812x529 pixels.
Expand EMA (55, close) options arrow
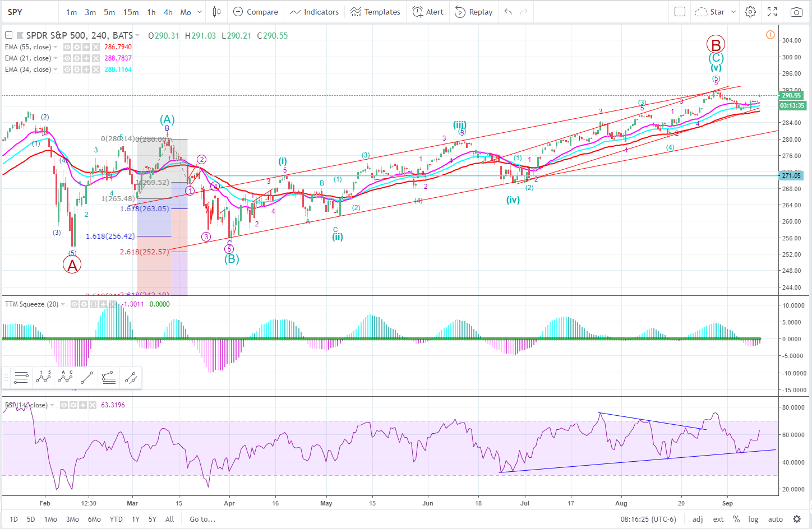point(56,47)
